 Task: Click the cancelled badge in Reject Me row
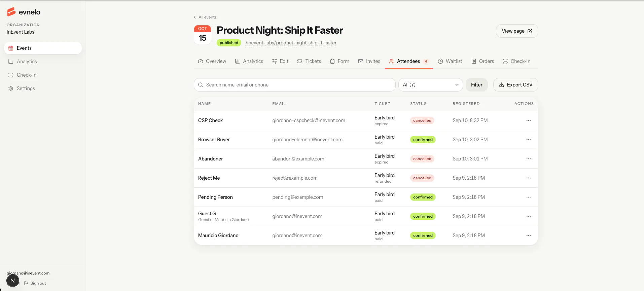coord(422,178)
